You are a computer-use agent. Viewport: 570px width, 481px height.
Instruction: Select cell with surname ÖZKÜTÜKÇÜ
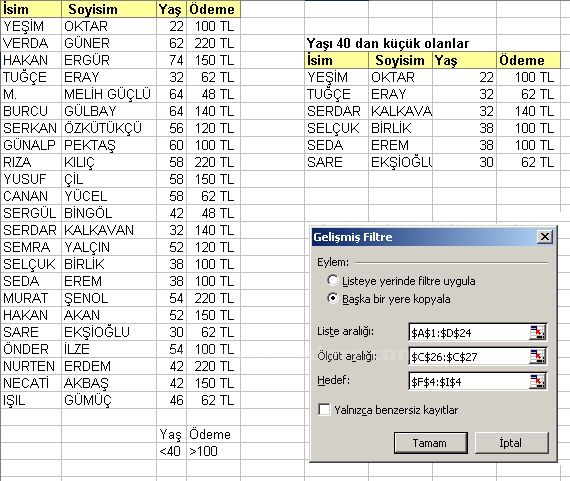109,128
